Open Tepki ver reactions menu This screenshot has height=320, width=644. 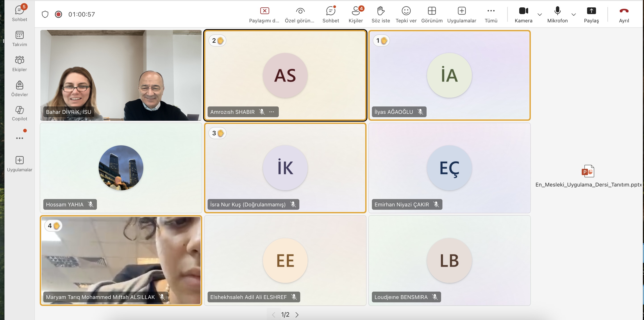coord(406,14)
